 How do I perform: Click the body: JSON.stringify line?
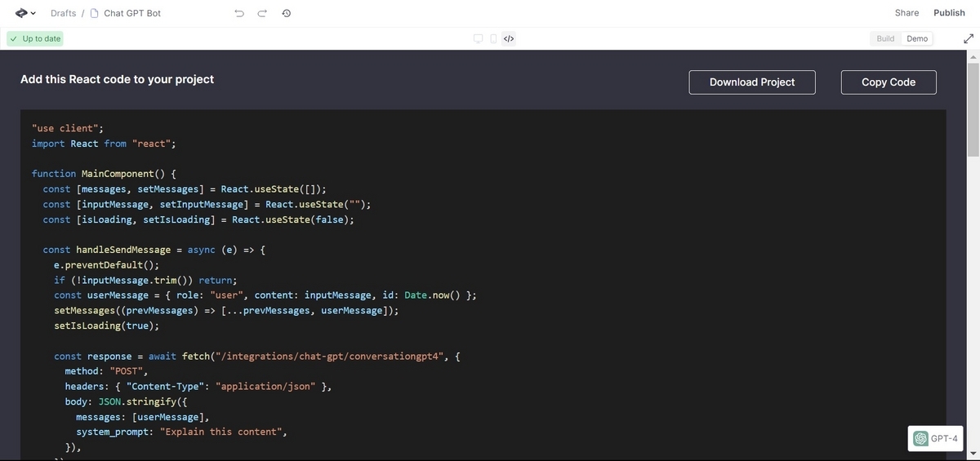tap(126, 401)
